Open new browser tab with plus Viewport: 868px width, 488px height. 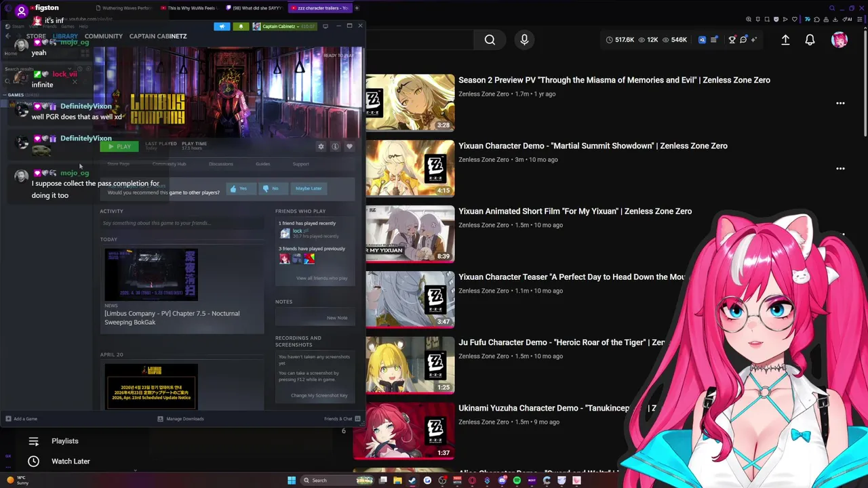pos(357,8)
